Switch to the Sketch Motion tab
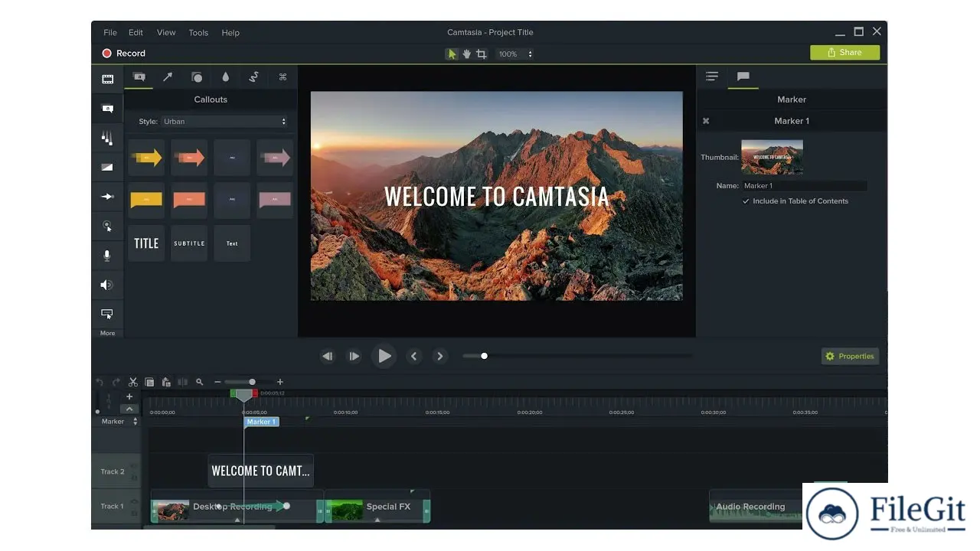This screenshot has height=551, width=980. 253,77
